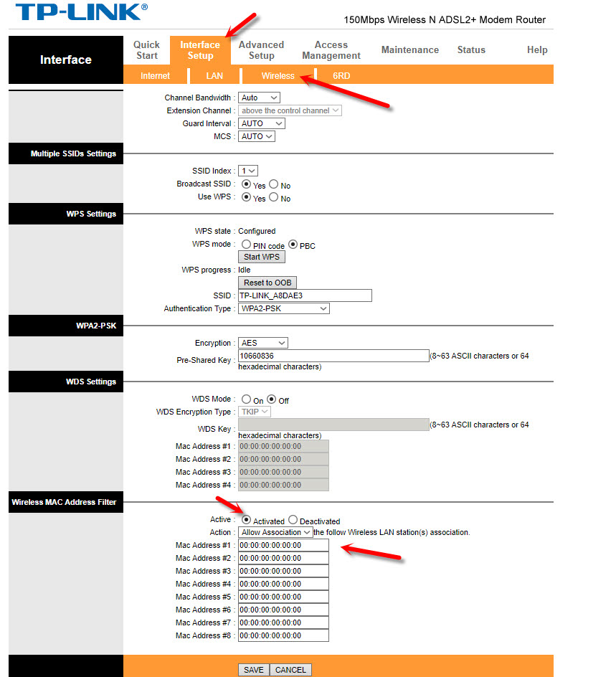Open the Wireless sub-tab
Image resolution: width=616 pixels, height=677 pixels.
click(x=278, y=75)
